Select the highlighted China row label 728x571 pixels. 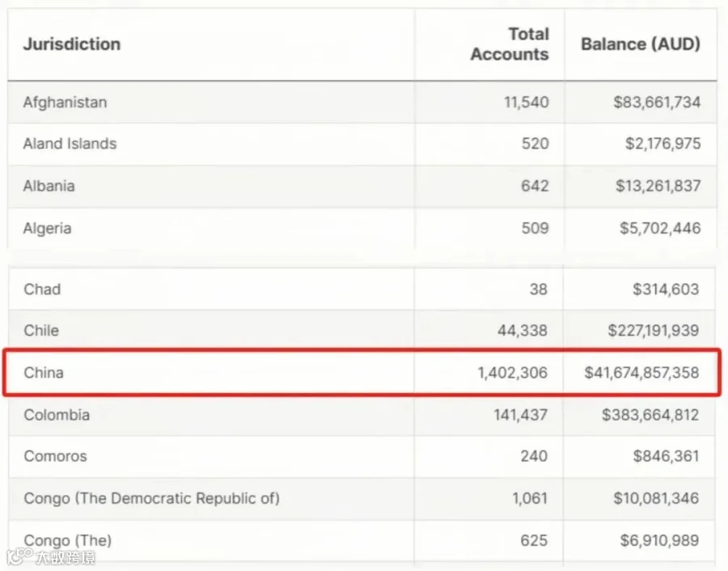[44, 373]
